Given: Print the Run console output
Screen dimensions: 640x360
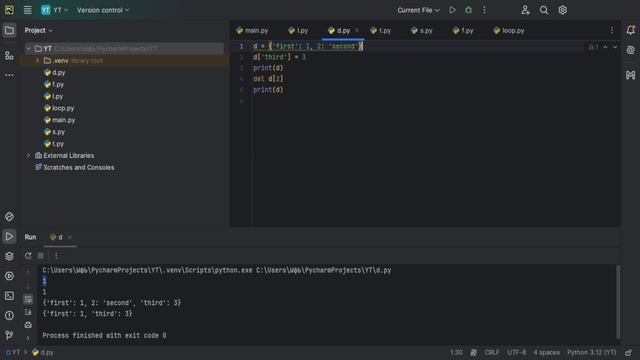Looking at the screenshot, I should [28, 325].
